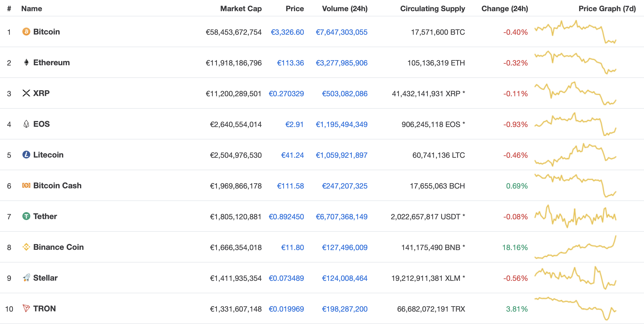Select Bitcoin Cash change 0.69%
The height and width of the screenshot is (324, 644).
[x=517, y=186]
